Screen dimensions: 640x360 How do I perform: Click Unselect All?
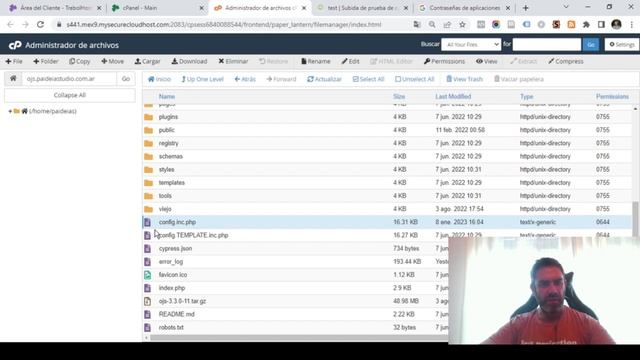[414, 79]
